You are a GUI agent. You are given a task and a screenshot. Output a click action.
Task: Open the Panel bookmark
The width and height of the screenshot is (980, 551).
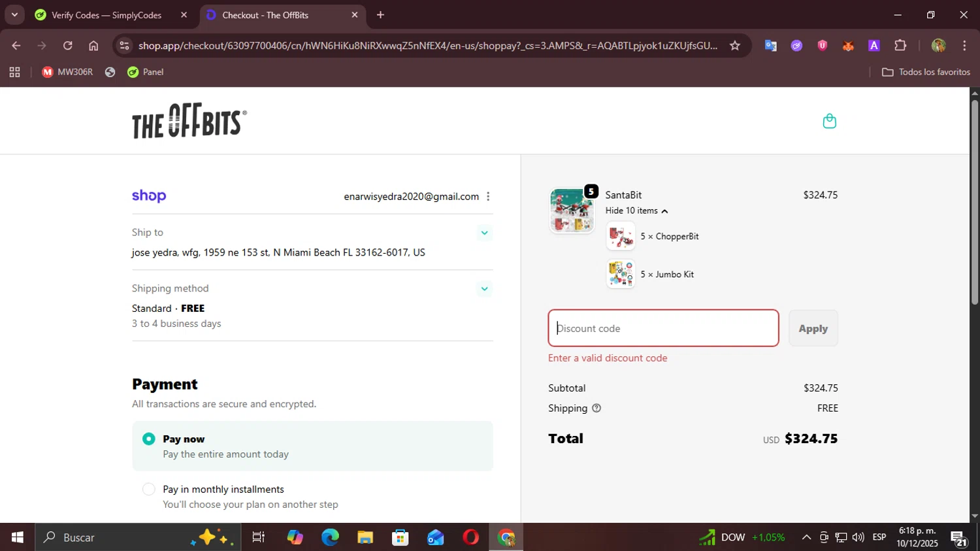point(146,72)
